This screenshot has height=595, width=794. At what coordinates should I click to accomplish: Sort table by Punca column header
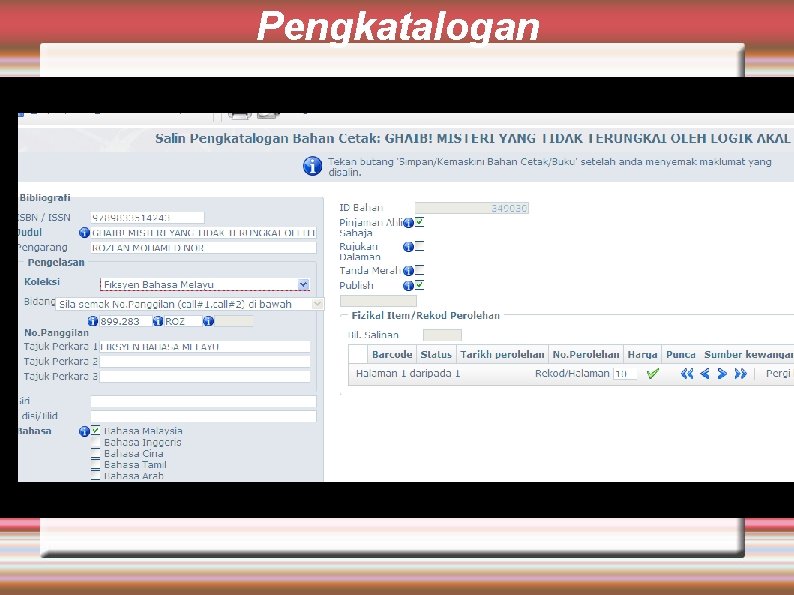(681, 354)
